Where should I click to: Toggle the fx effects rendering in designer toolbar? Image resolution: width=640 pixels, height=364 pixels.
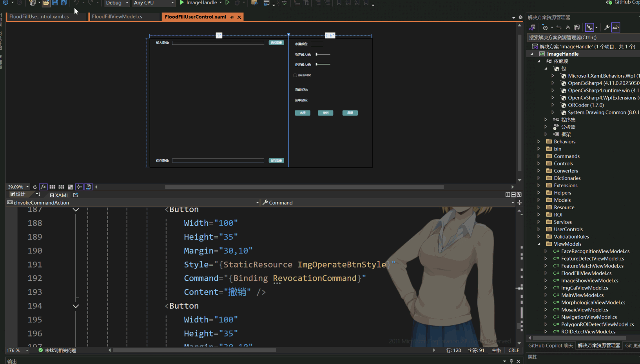43,187
